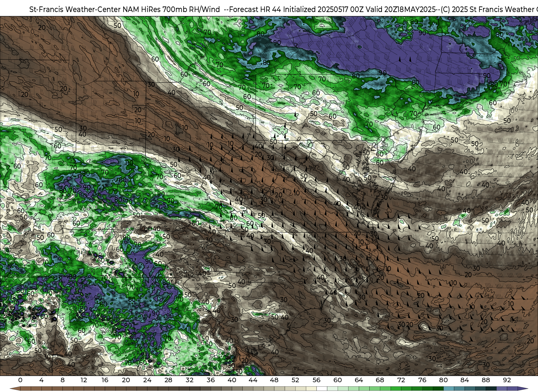Screen dimensions: 538x392
Task: Click the green swatch below the 72 label
Action: [x=406, y=389]
